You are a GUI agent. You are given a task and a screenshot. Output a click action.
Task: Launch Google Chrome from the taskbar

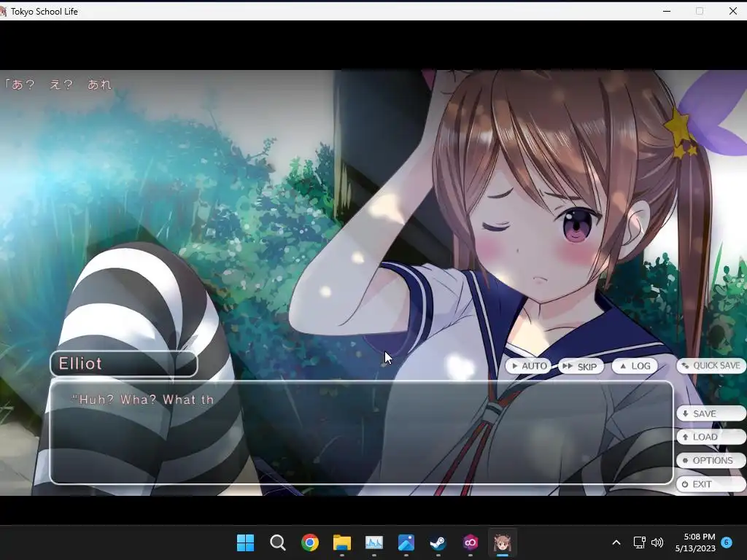309,542
